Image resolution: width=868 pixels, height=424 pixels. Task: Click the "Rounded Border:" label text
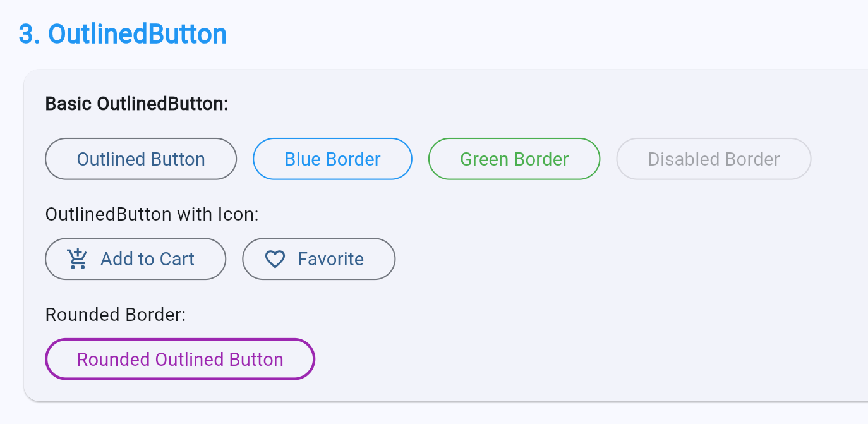(116, 315)
